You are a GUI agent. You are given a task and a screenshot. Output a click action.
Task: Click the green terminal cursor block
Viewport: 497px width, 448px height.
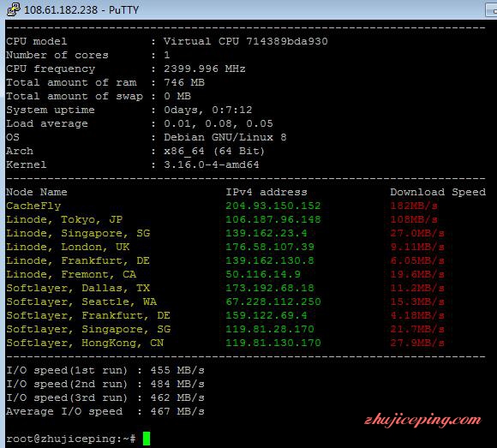(147, 439)
